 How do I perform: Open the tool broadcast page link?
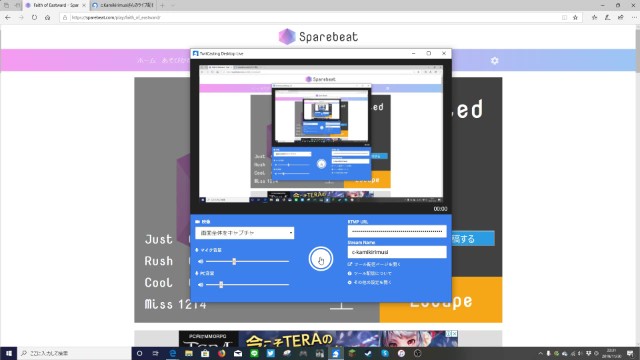(374, 264)
